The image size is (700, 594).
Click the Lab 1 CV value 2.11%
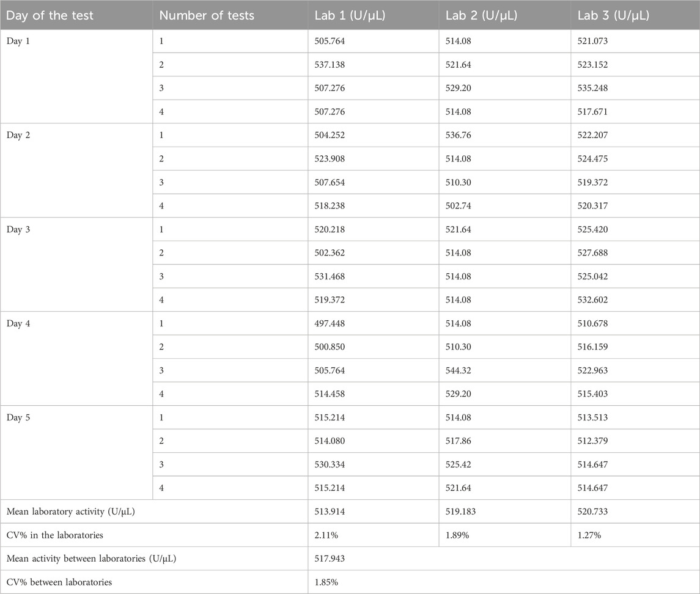[327, 535]
